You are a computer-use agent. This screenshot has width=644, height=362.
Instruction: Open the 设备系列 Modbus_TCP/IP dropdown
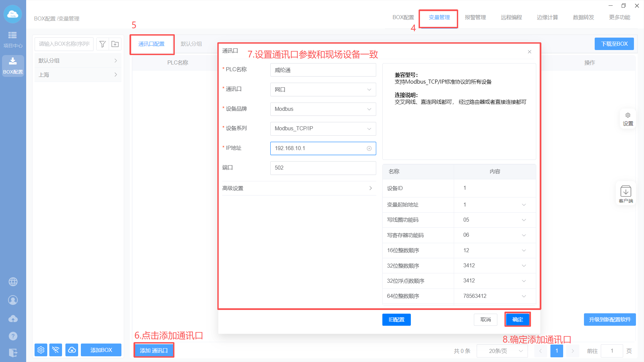323,129
